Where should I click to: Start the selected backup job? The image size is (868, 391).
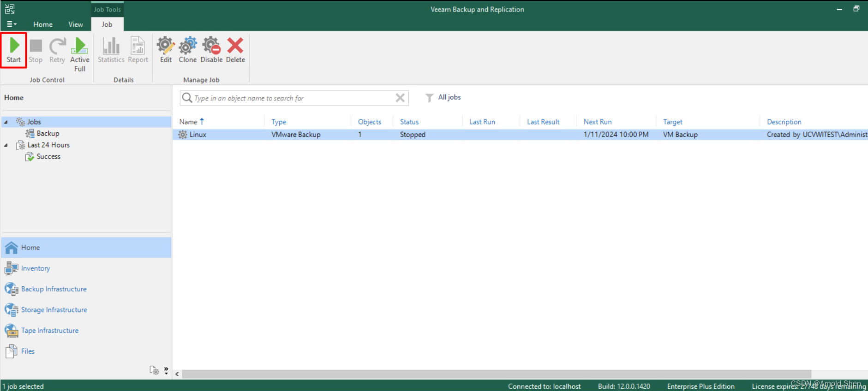pyautogui.click(x=14, y=50)
